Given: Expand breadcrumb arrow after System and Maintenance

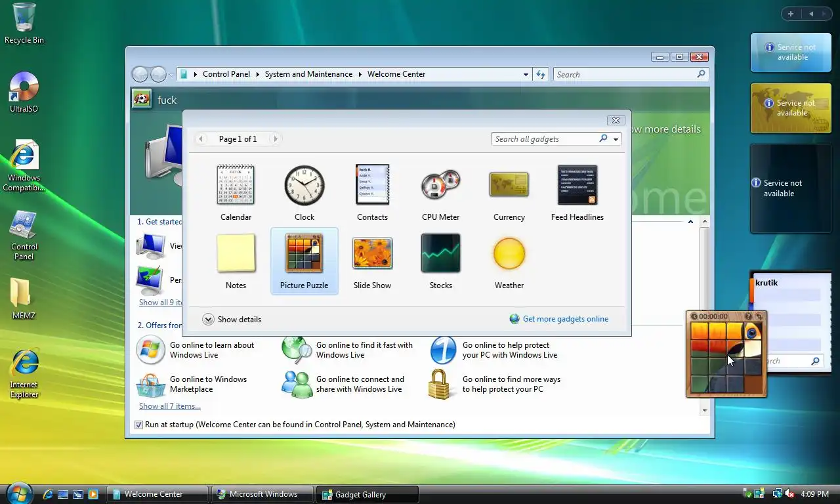Looking at the screenshot, I should pos(360,74).
